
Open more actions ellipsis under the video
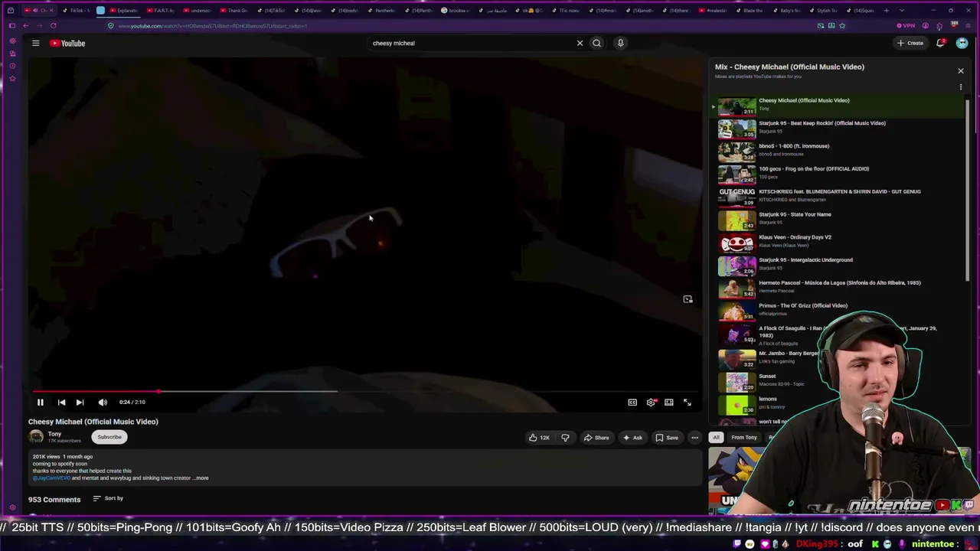point(694,438)
